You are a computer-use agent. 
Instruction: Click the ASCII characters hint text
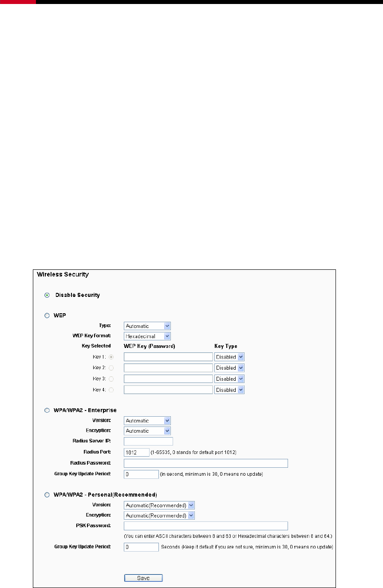click(228, 537)
